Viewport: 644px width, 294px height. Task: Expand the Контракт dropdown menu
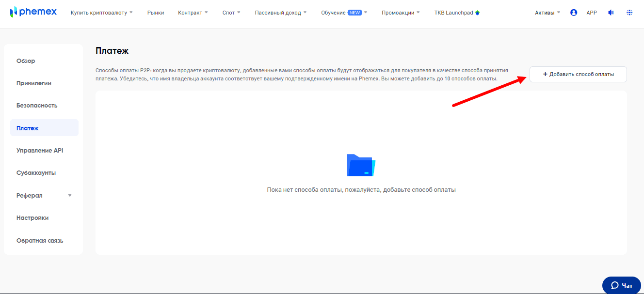pos(193,13)
